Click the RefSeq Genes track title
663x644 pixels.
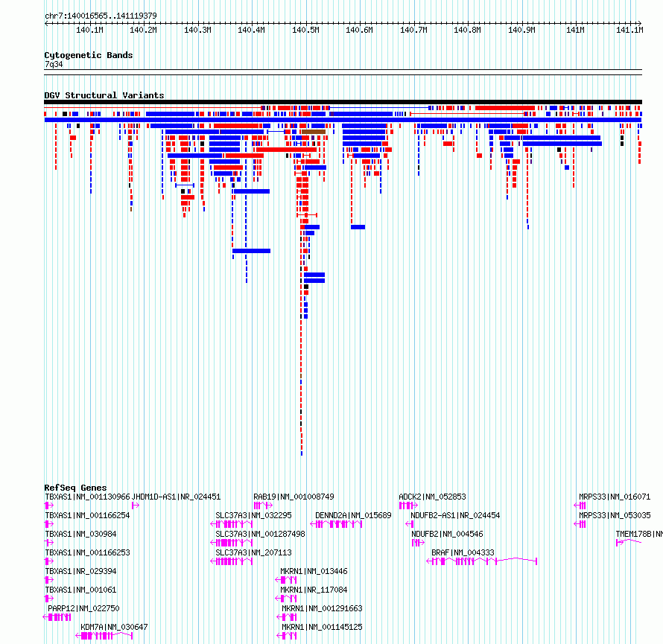(75, 487)
